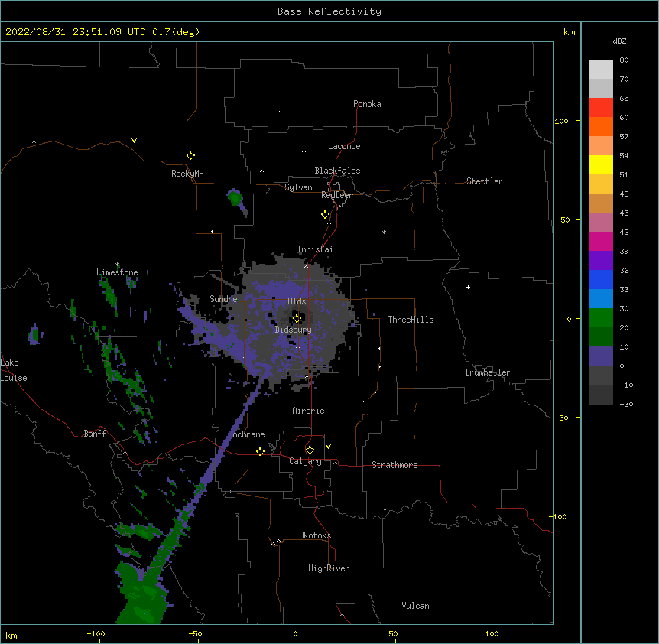The image size is (659, 644).
Task: Click the Didsbury town label
Action: coord(294,330)
